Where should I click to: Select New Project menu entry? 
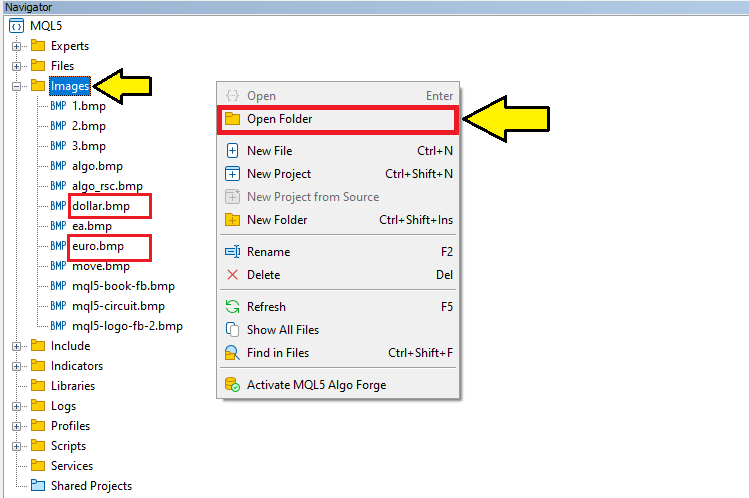click(x=338, y=174)
